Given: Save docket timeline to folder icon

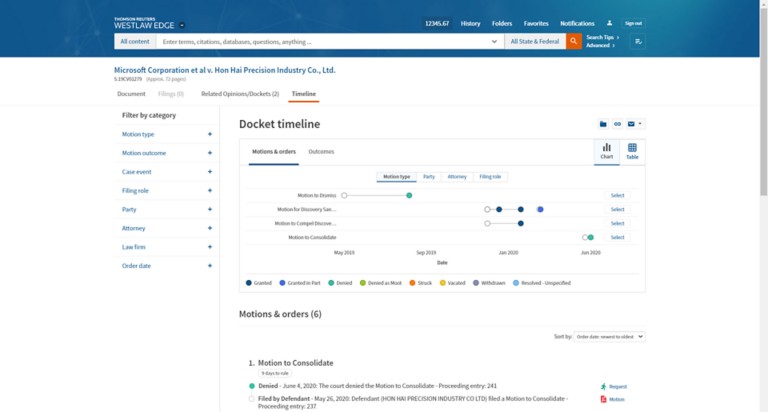Looking at the screenshot, I should pos(603,124).
